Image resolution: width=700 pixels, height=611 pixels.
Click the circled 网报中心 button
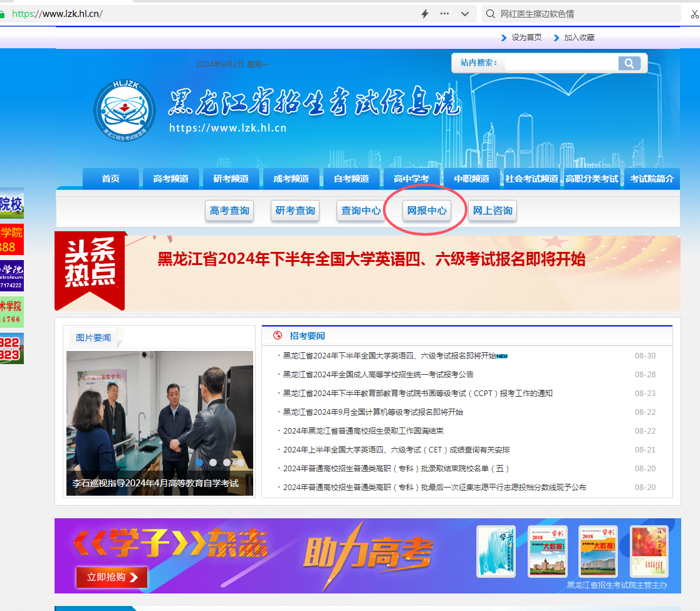click(x=426, y=211)
